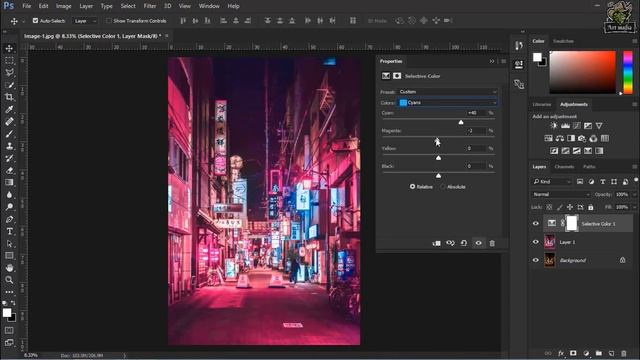
Task: Switch to the Paths tab
Action: [x=589, y=167]
